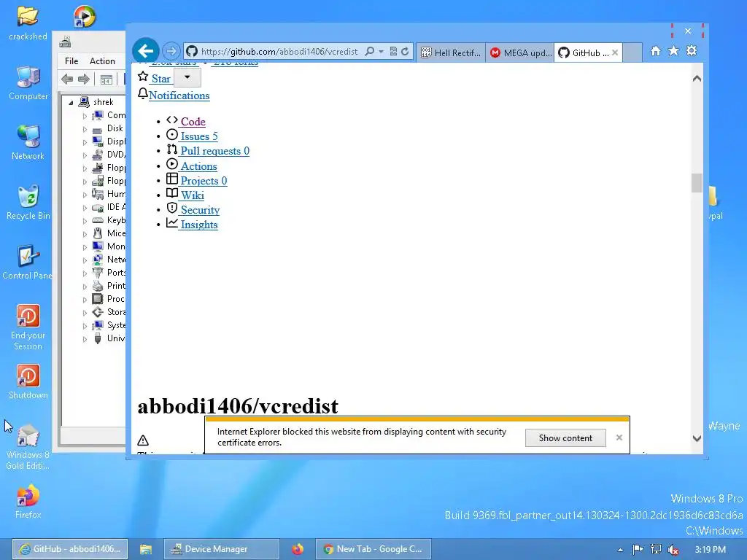
Task: Expand the Keyboards node
Action: [85, 221]
